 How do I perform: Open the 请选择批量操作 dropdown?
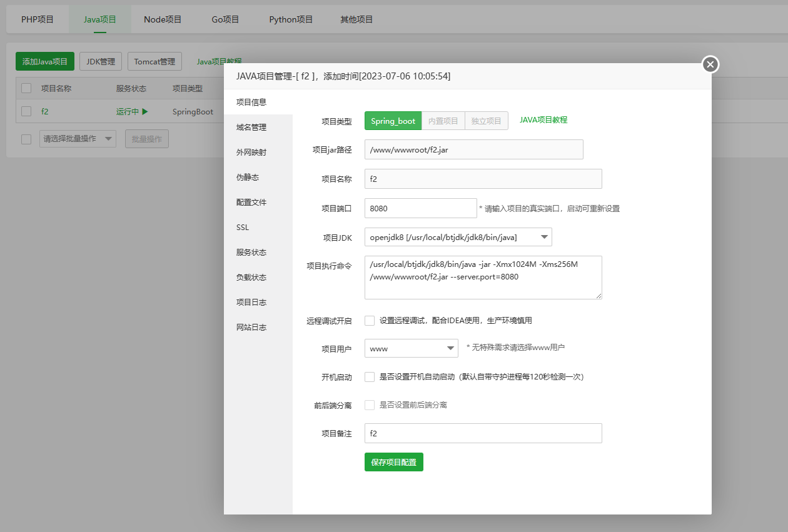click(x=77, y=138)
